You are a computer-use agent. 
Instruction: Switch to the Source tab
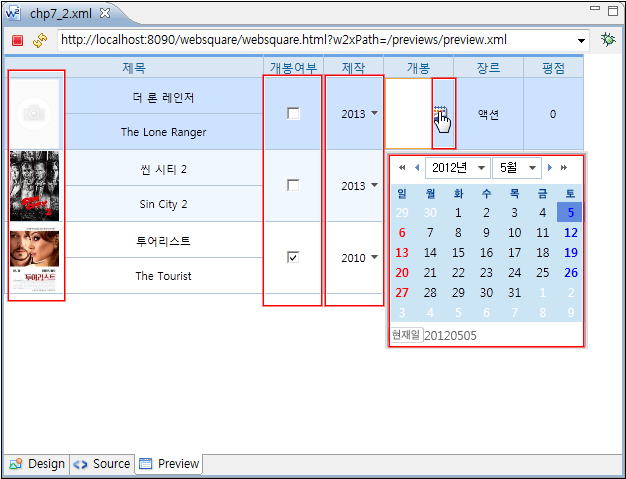pos(102,464)
